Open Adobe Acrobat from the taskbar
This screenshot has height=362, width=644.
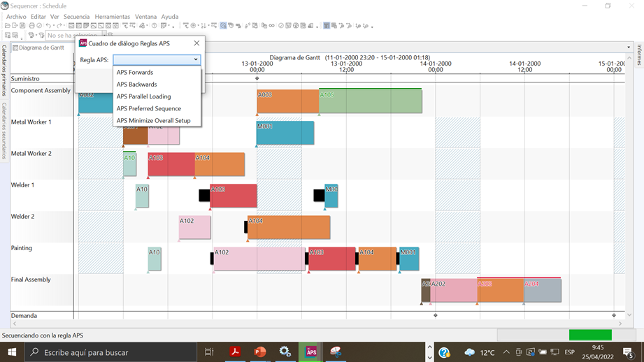coord(235,352)
